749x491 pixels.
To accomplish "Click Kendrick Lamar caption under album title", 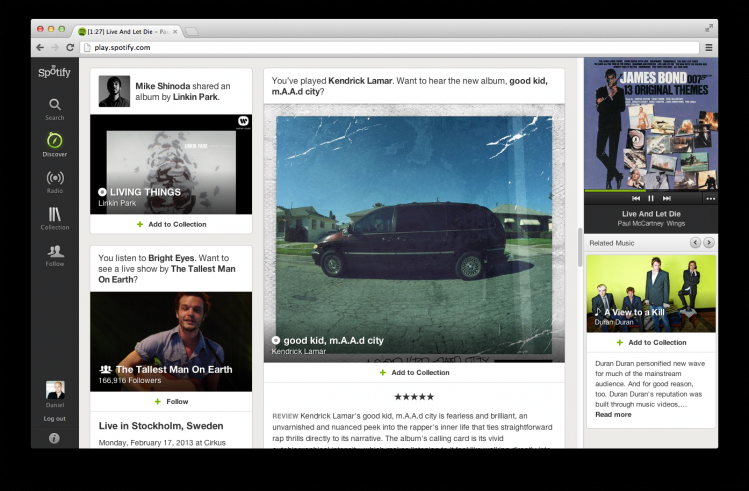I will coord(299,351).
